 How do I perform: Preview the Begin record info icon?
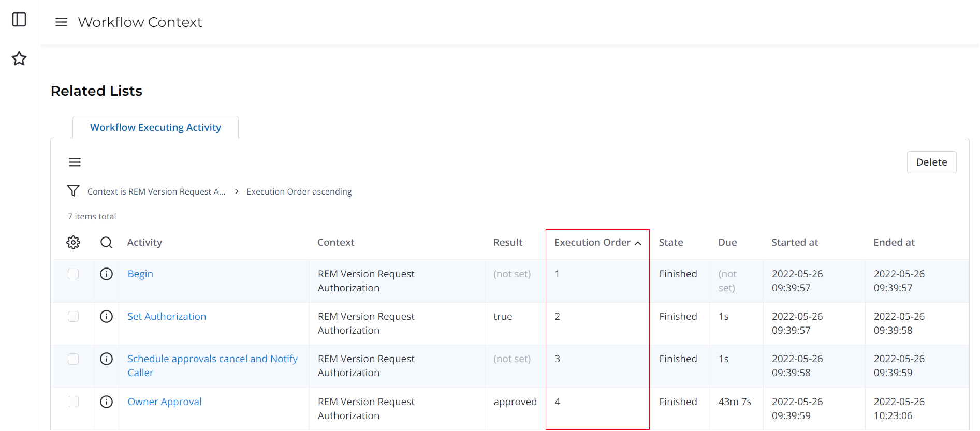pyautogui.click(x=106, y=274)
